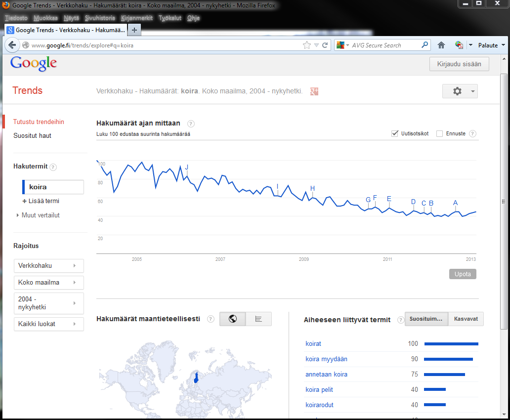This screenshot has height=420, width=510.
Task: Click the koira search term field
Action: point(53,187)
